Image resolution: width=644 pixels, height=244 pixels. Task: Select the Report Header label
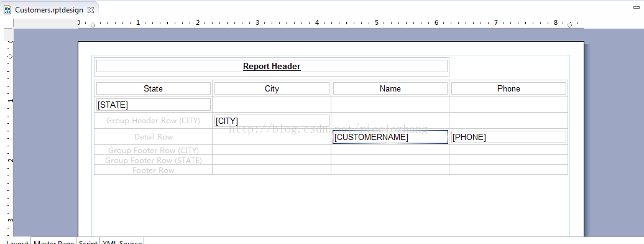click(x=272, y=66)
